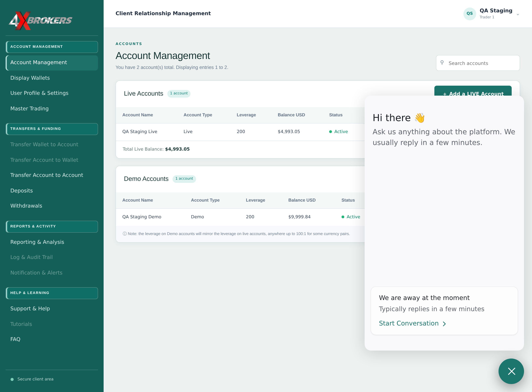The image size is (532, 392).
Task: Click Active status of the Live account
Action: 339,132
